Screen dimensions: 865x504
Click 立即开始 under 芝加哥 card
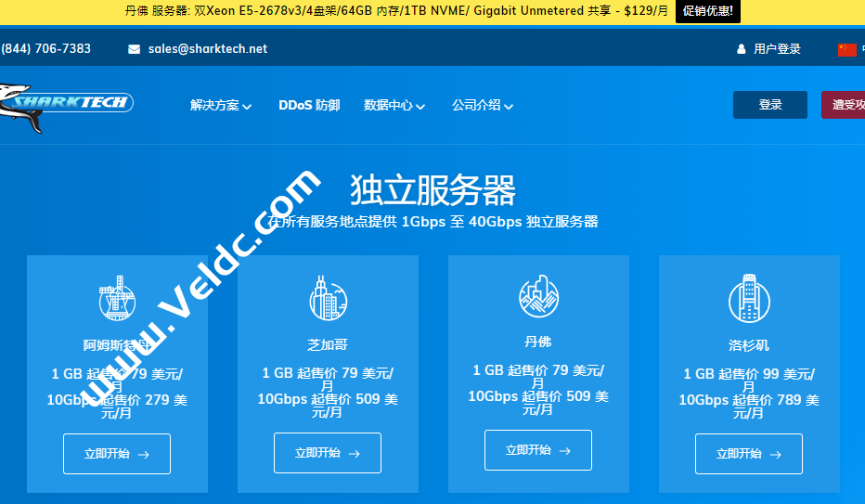(328, 453)
